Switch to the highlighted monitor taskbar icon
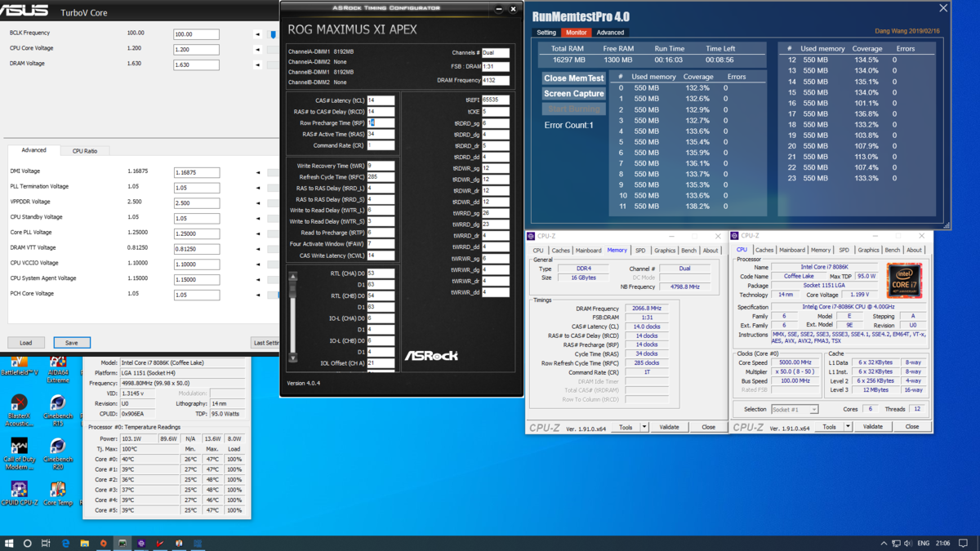 point(122,543)
